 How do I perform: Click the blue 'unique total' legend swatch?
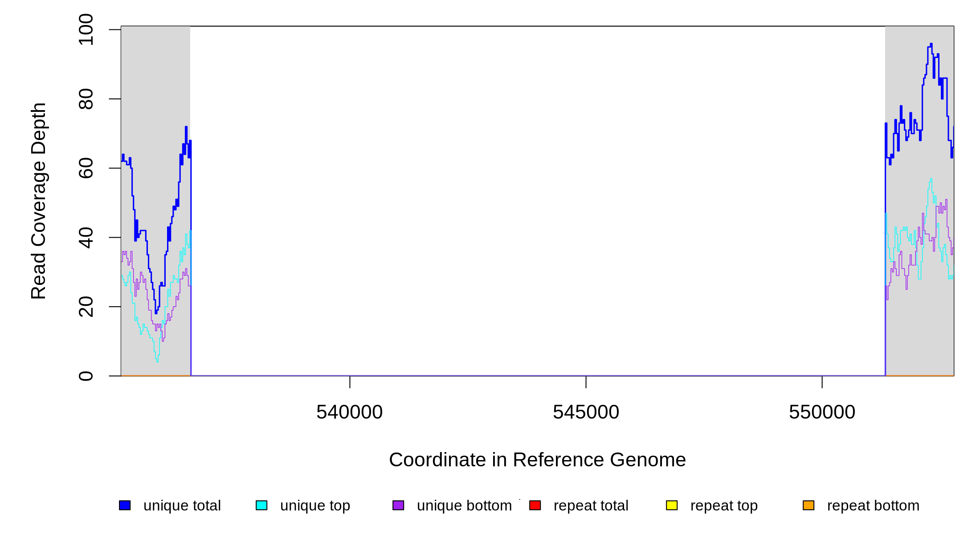coord(125,505)
